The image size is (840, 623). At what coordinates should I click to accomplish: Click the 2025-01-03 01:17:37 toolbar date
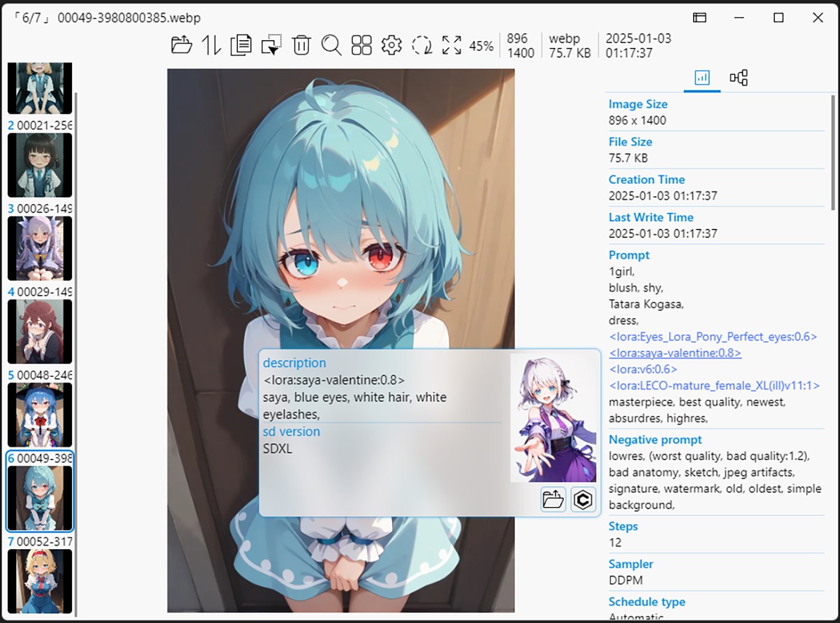[638, 46]
